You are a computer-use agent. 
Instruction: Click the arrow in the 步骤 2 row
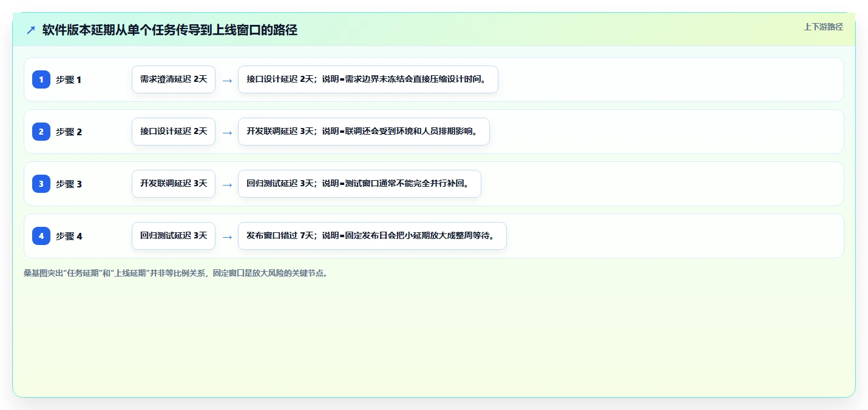point(227,133)
